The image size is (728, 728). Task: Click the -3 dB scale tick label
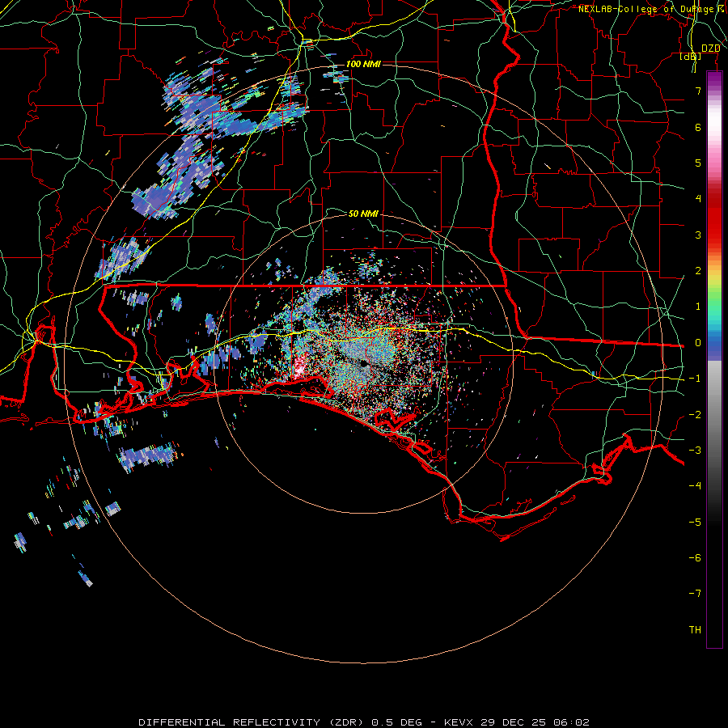coord(695,451)
